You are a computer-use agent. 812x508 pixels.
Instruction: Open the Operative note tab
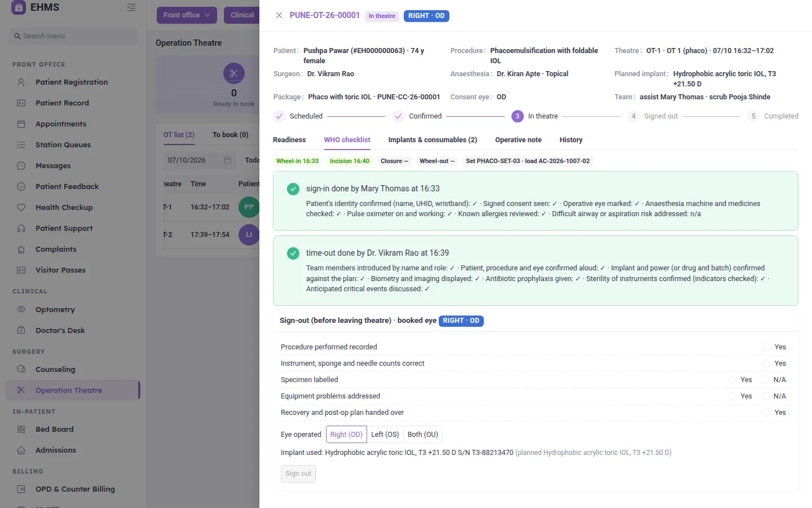pyautogui.click(x=518, y=140)
